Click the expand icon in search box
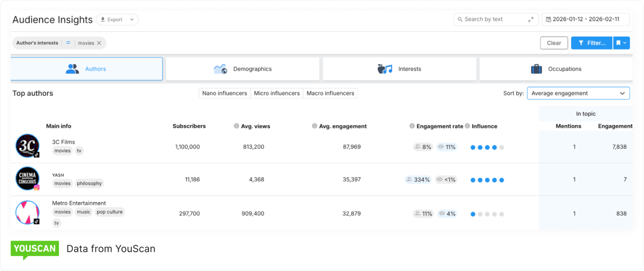644x271 pixels. pos(531,20)
